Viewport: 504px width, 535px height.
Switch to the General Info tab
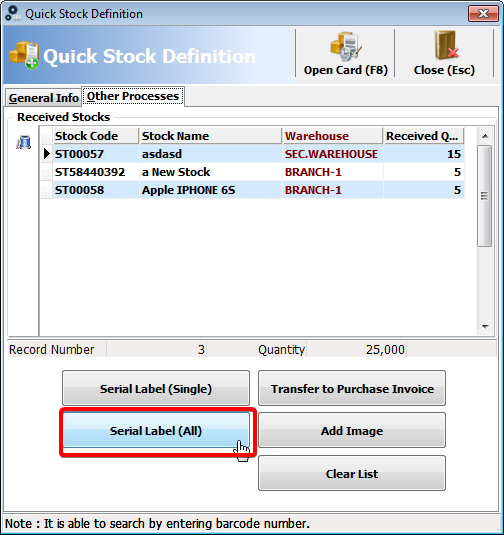(44, 98)
